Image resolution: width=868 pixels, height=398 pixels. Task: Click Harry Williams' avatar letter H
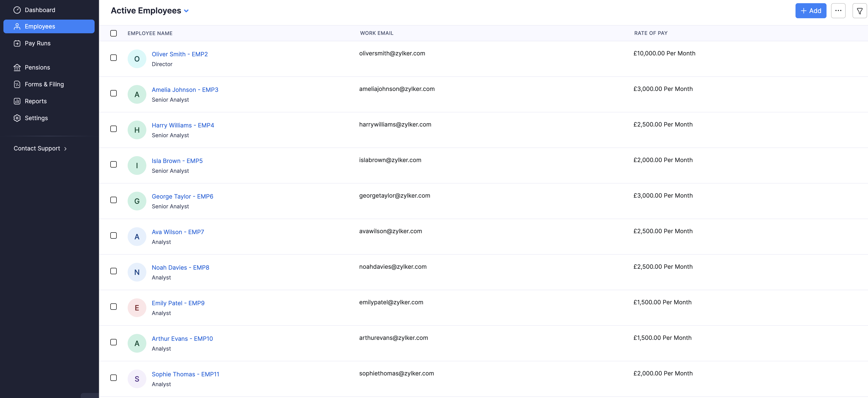137,130
